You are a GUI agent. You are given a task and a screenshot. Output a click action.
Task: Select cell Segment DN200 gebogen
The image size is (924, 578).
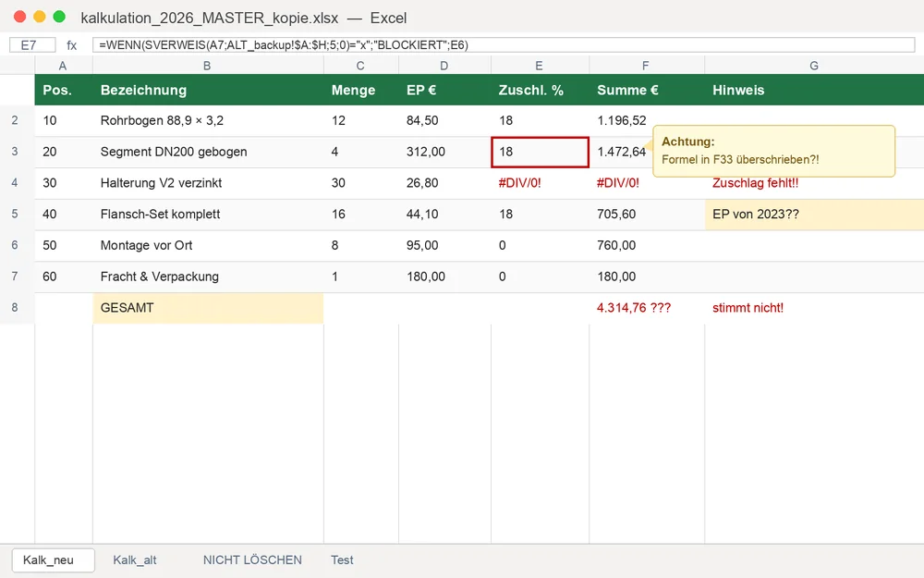(x=207, y=152)
